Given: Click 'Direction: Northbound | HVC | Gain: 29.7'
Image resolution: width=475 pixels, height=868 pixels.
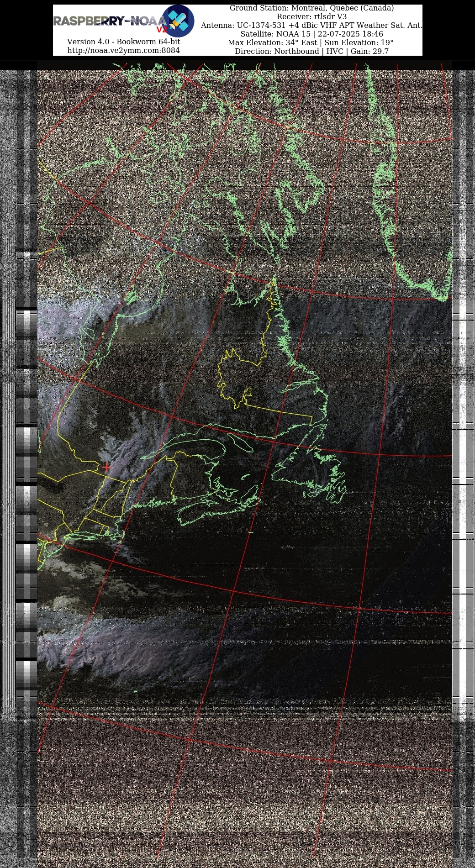Looking at the screenshot, I should tap(312, 52).
